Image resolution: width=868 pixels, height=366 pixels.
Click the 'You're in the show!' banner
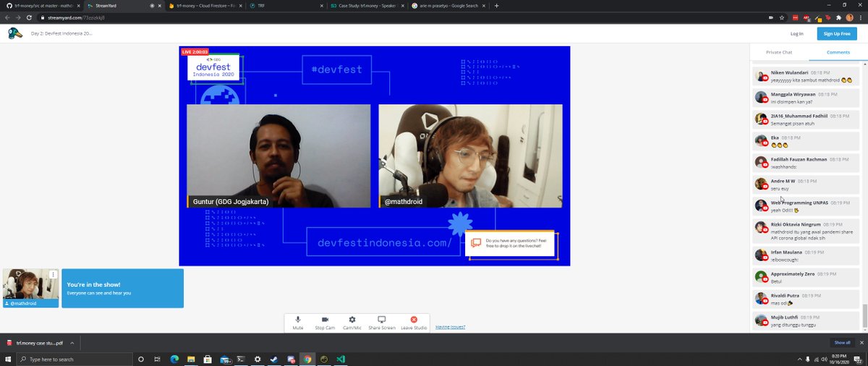tap(122, 289)
